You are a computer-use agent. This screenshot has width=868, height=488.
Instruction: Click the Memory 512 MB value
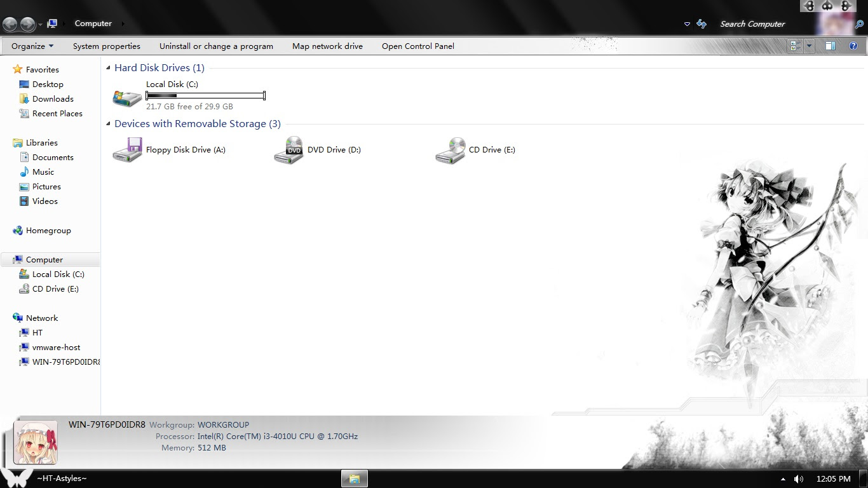[x=212, y=447]
